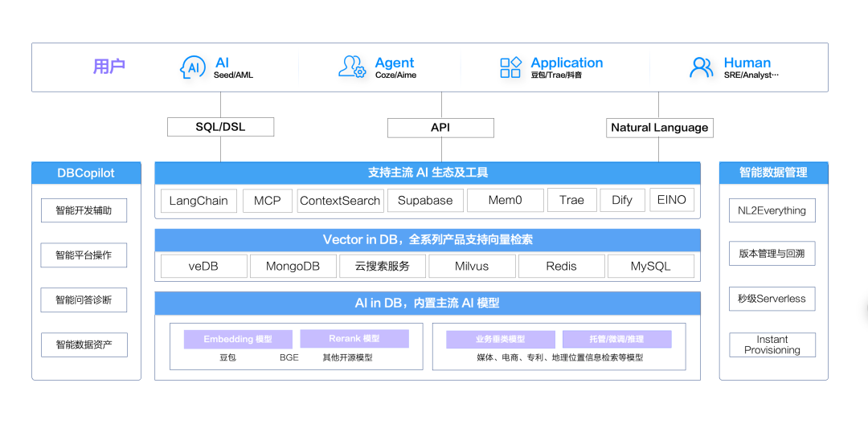
Task: Click the MongoDB database box
Action: click(x=293, y=267)
